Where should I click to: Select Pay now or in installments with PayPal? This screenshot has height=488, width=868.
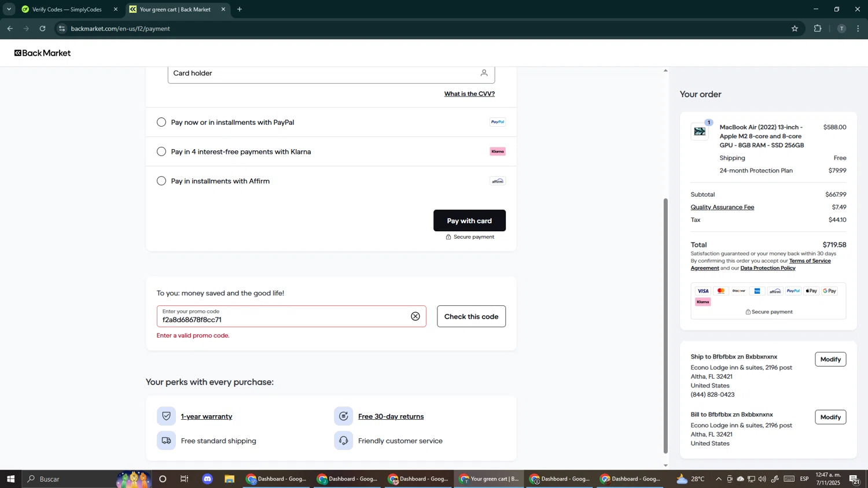click(x=161, y=122)
